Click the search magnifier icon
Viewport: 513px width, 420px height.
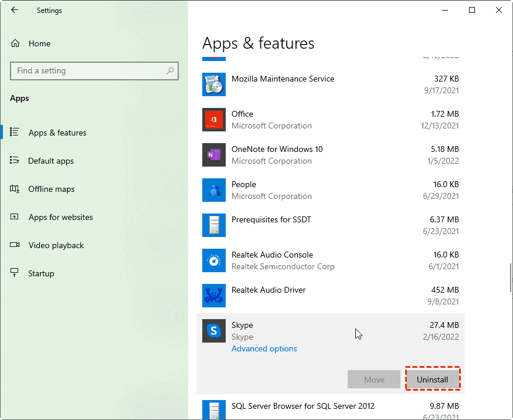(170, 71)
